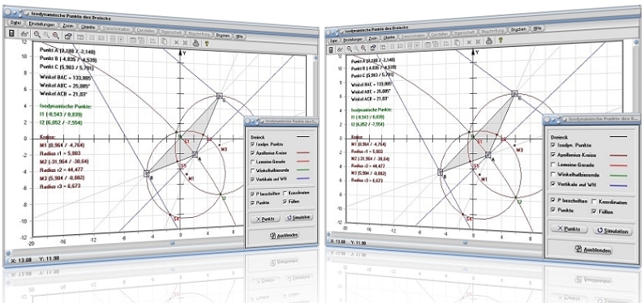
Task: Click the green Winkelhalbierende color line, left panel
Action: [x=303, y=169]
